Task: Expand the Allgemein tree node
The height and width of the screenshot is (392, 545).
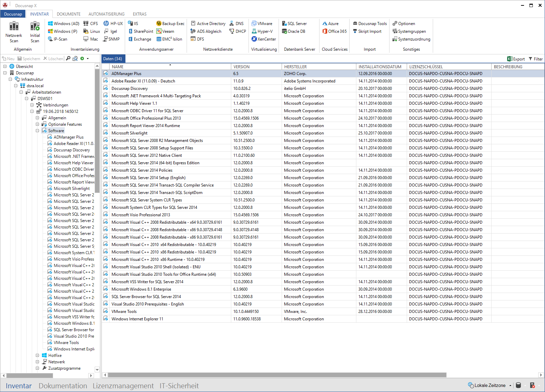Action: (38, 118)
